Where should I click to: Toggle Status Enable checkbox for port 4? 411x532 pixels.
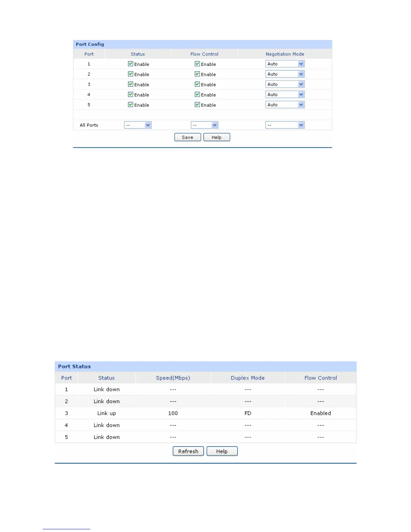click(131, 94)
